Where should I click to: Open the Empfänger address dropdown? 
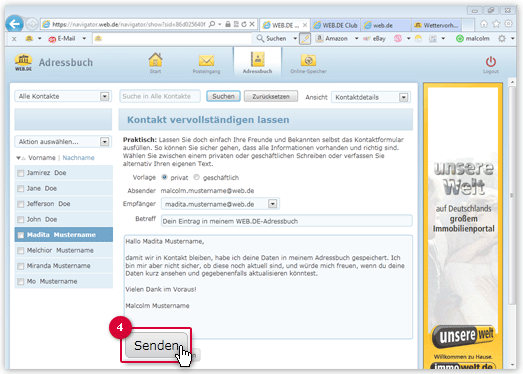coord(220,204)
